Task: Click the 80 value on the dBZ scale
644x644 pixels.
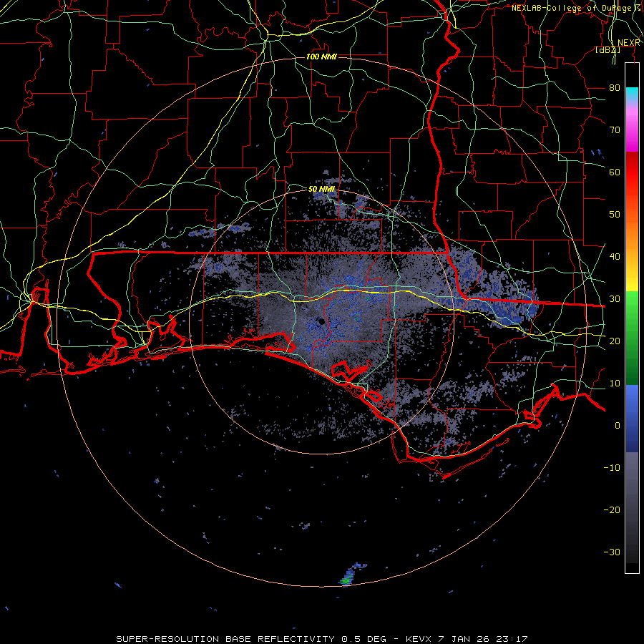Action: pos(615,87)
